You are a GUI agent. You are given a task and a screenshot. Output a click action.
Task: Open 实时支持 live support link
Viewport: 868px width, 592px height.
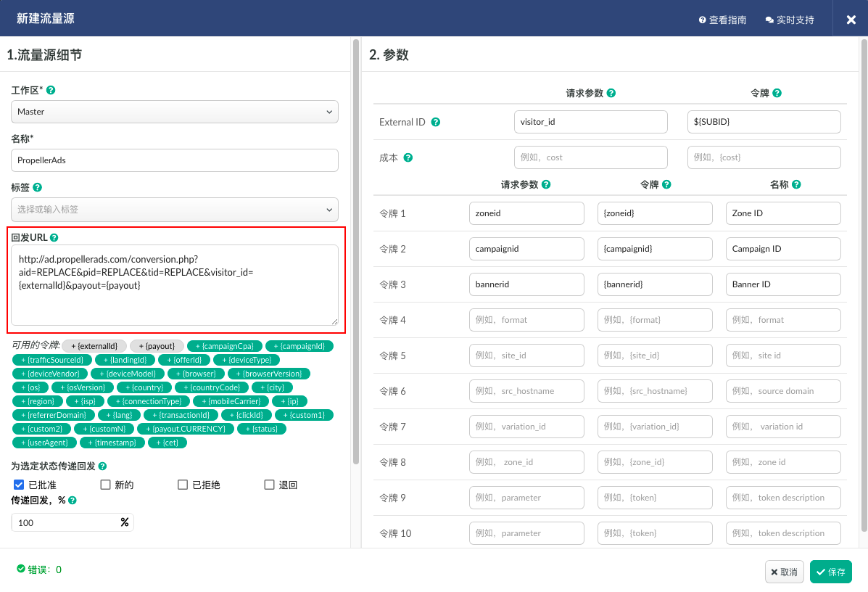point(790,20)
